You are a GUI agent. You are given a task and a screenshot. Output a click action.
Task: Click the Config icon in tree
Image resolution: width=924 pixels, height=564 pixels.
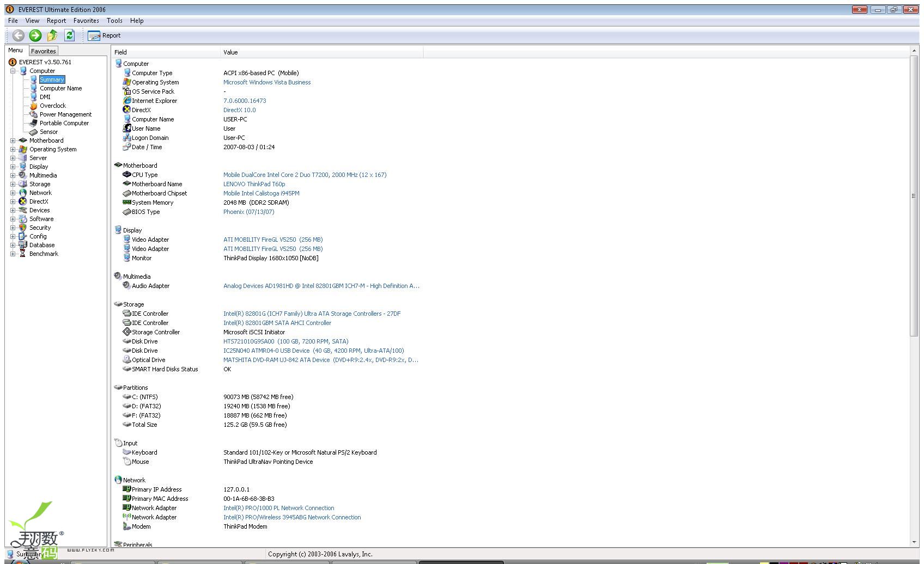(x=23, y=236)
